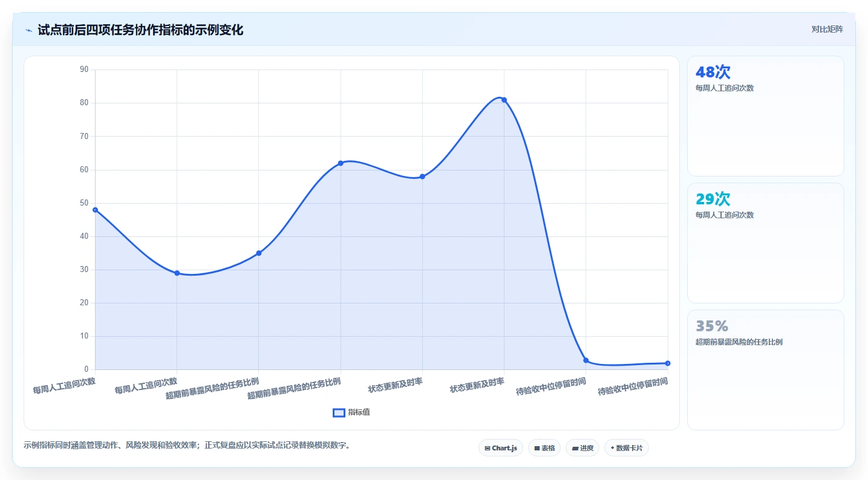Click the y-axis tick label 30
This screenshot has width=868, height=480.
pos(84,270)
